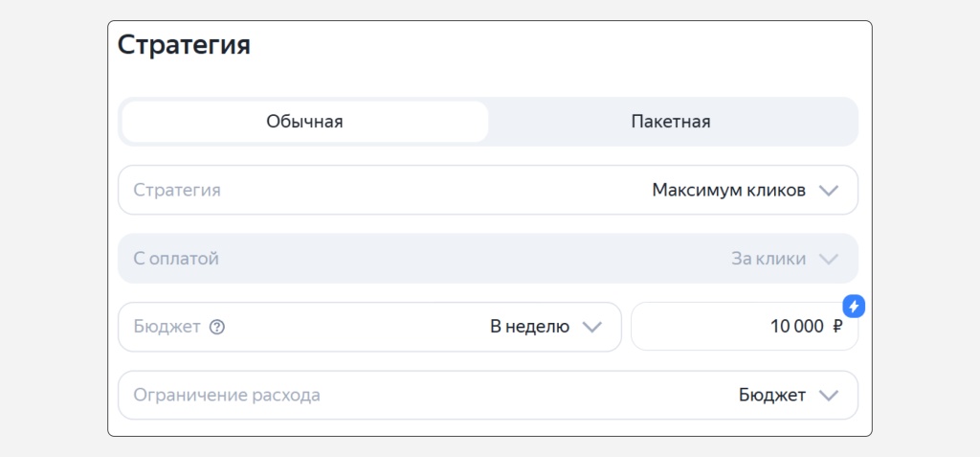Click the blue lightning bolt badge
This screenshot has width=980, height=457.
point(854,307)
